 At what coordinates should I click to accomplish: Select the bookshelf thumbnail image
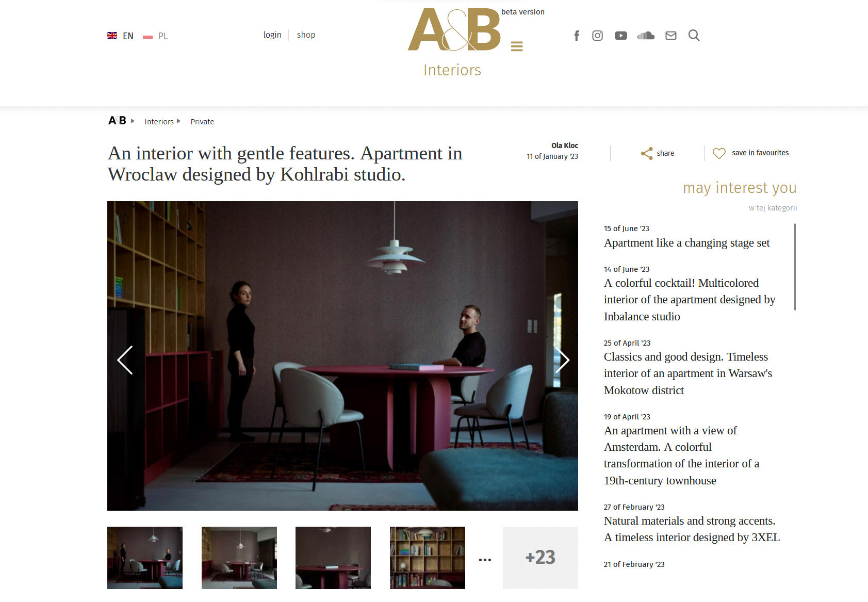(x=428, y=558)
